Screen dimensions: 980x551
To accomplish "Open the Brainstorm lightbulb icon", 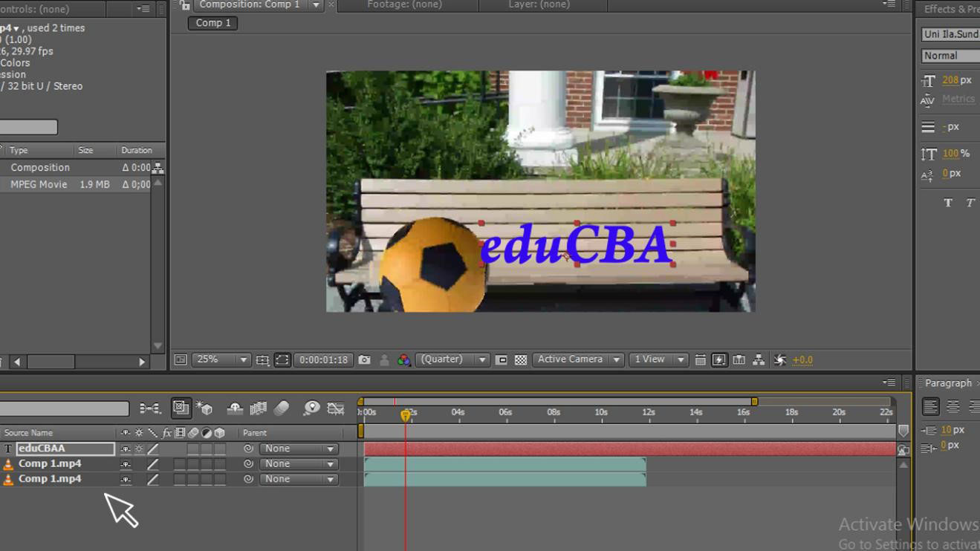I will 311,408.
